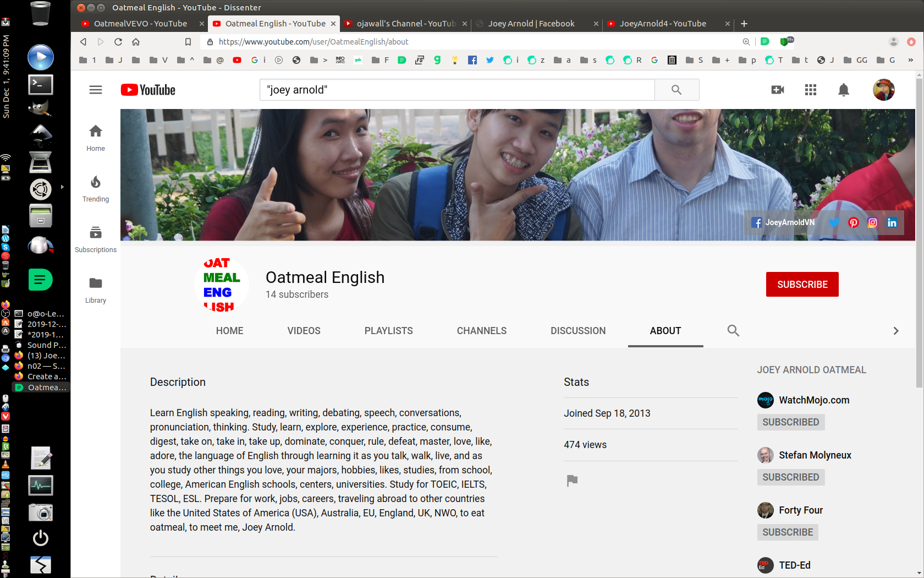The width and height of the screenshot is (924, 578).
Task: Go back with the browser back arrow
Action: pos(83,42)
